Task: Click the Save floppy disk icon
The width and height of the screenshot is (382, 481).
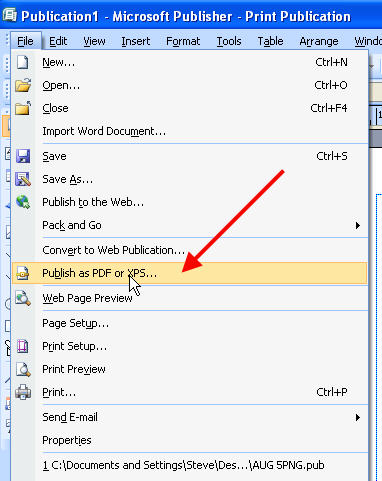Action: (x=23, y=156)
